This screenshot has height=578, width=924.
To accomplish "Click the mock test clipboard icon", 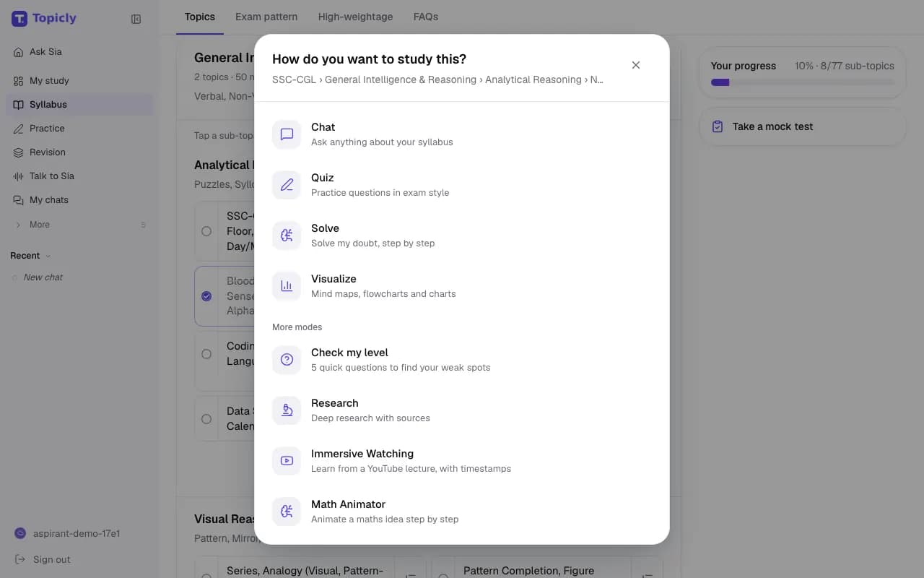I will pyautogui.click(x=718, y=126).
